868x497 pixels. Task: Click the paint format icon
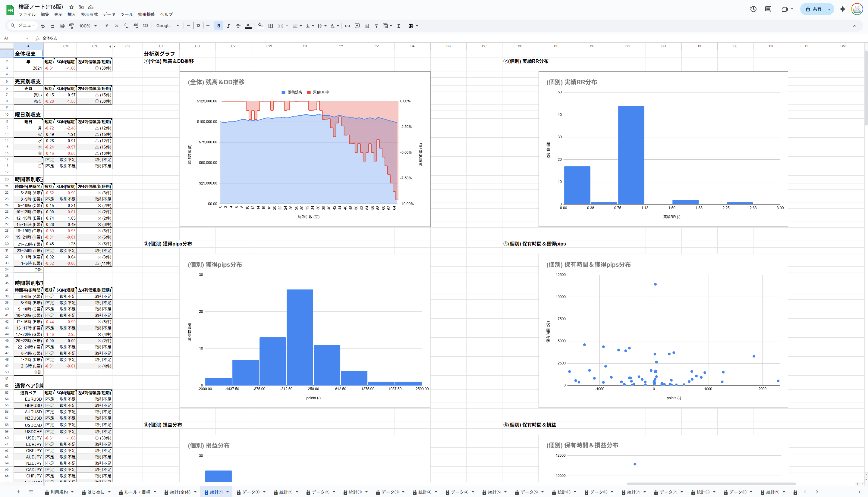click(x=72, y=26)
